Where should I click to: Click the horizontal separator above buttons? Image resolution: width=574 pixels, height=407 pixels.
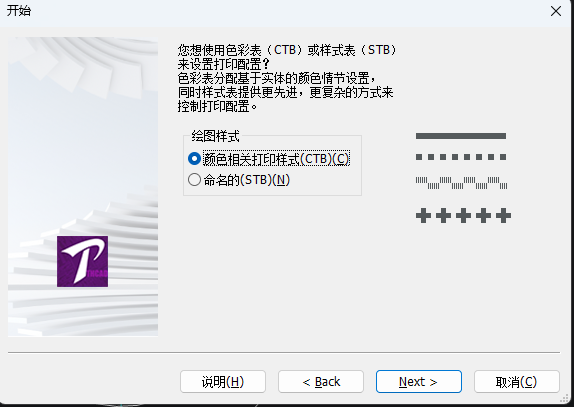point(284,353)
